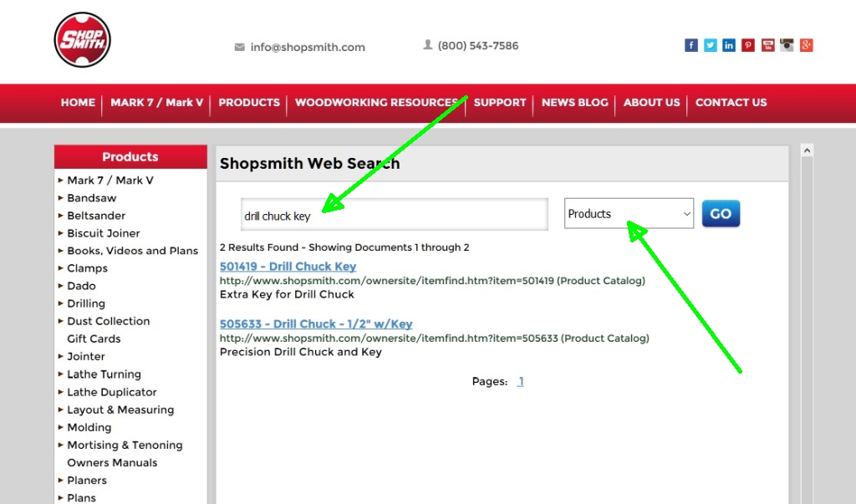Open Planers sidebar category

(x=87, y=481)
